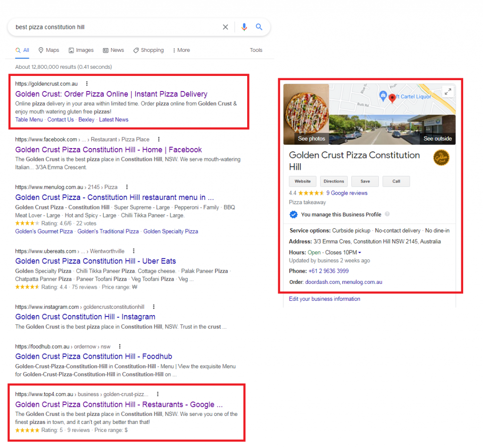Expand the map with the fullscreen icon

448,92
